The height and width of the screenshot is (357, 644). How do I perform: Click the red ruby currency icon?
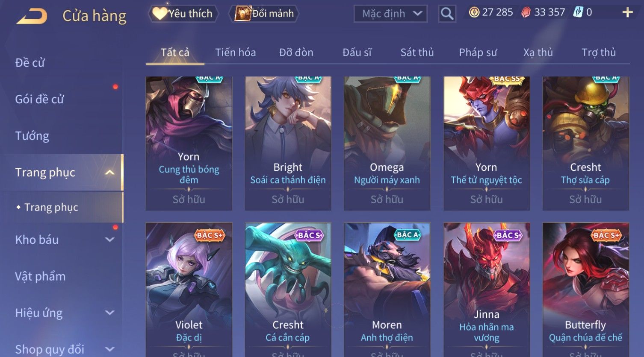tap(526, 12)
